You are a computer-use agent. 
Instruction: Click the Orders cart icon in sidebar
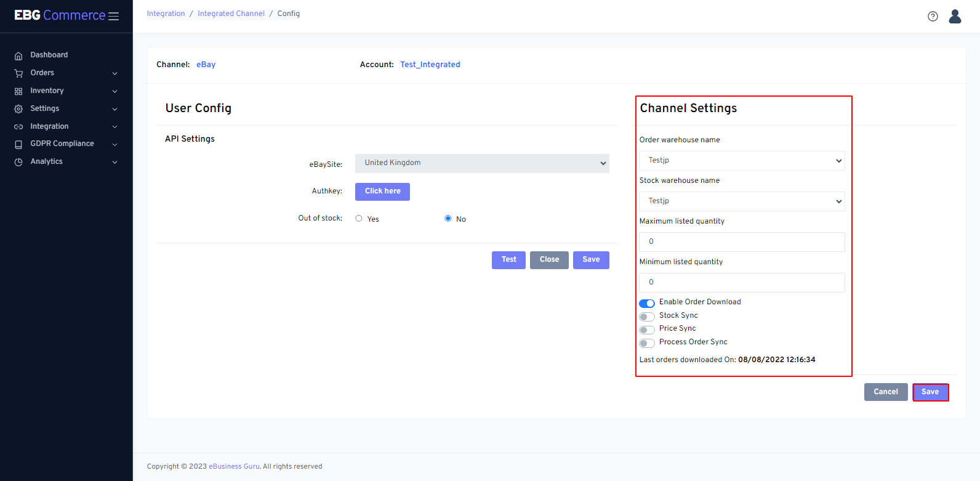pyautogui.click(x=18, y=73)
